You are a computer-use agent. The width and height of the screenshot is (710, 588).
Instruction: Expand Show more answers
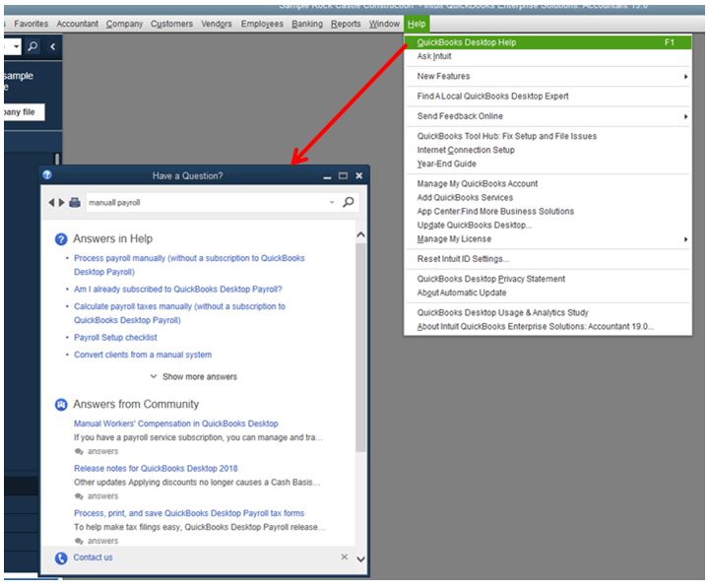point(194,376)
